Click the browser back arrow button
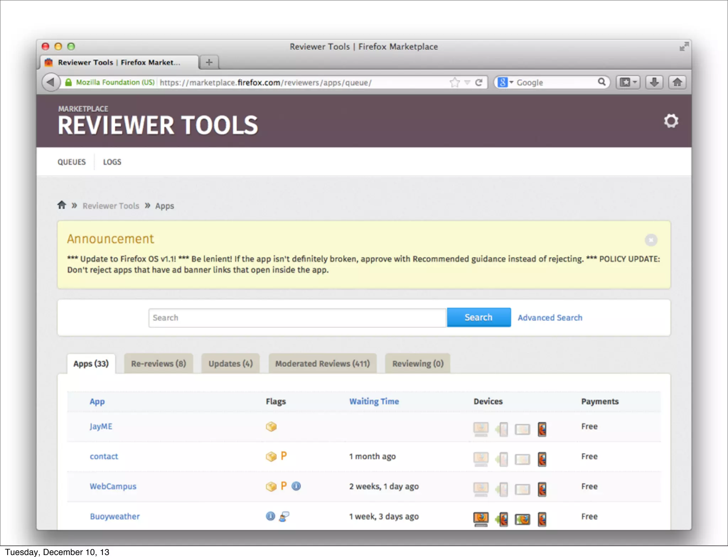 click(50, 82)
